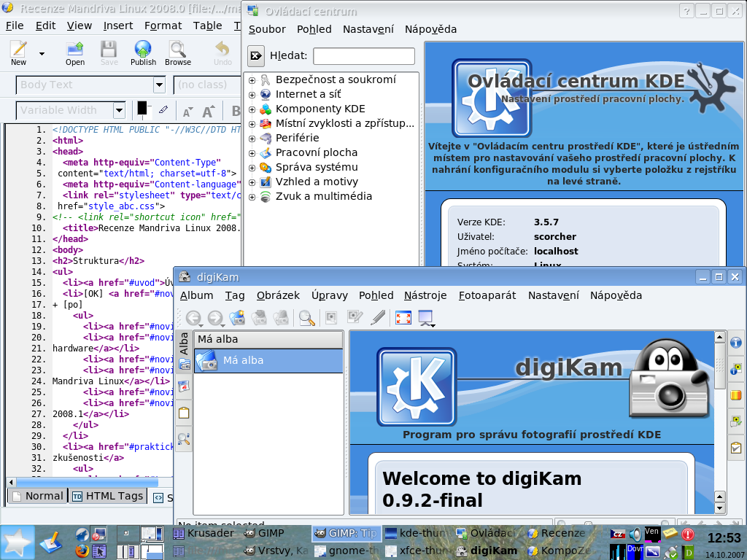Click the vertical scrollbar thumb in digiKam welcome page
Image resolution: width=747 pixels, height=560 pixels.
click(x=720, y=365)
